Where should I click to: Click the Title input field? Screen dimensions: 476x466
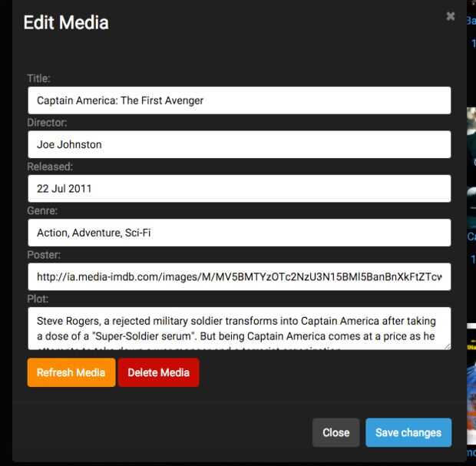240,101
